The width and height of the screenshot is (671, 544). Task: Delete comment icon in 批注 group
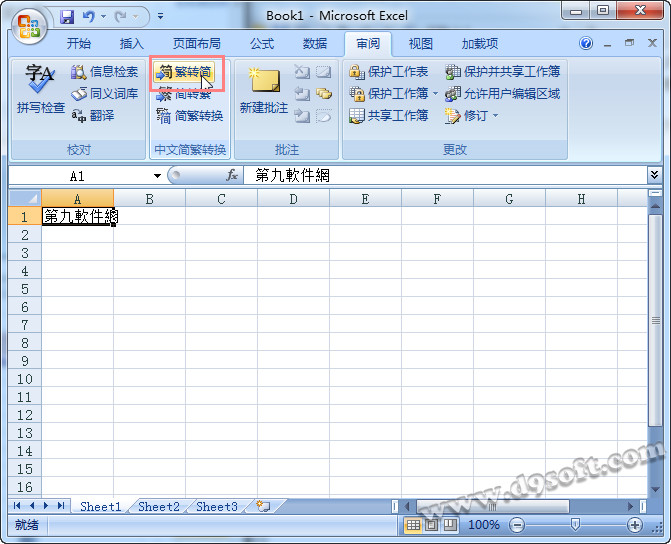(x=302, y=71)
